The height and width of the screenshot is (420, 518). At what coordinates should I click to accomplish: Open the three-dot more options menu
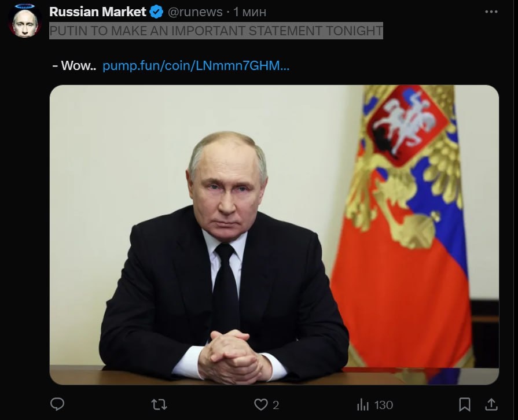(491, 12)
